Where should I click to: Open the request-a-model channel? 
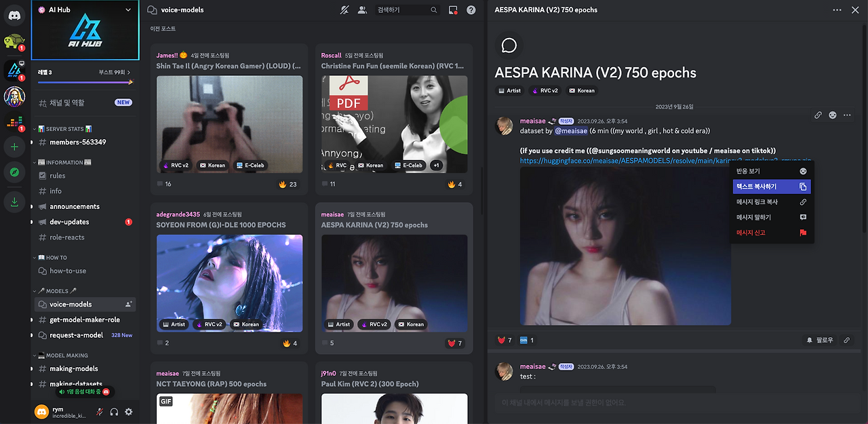tap(85, 335)
